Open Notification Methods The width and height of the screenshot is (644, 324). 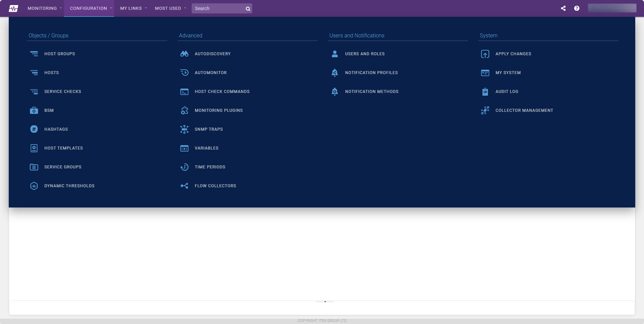click(x=372, y=92)
